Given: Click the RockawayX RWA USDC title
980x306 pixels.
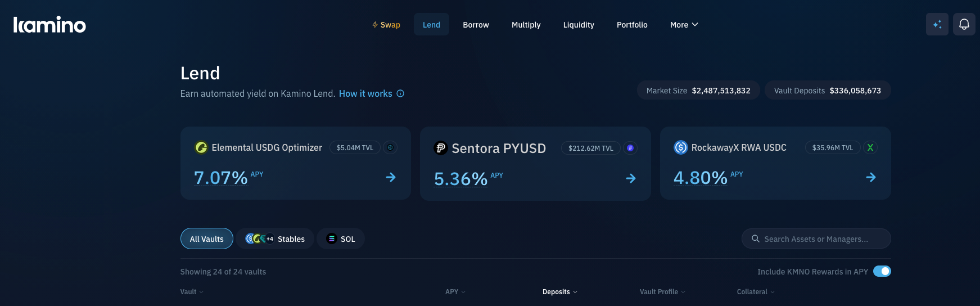Looking at the screenshot, I should (739, 147).
